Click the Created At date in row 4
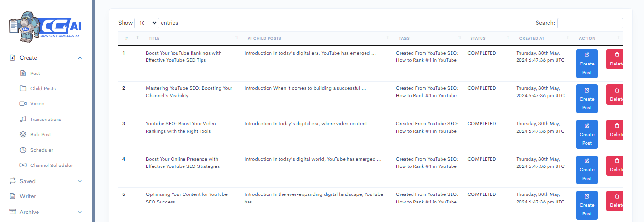Image resolution: width=644 pixels, height=222 pixels. click(x=540, y=163)
